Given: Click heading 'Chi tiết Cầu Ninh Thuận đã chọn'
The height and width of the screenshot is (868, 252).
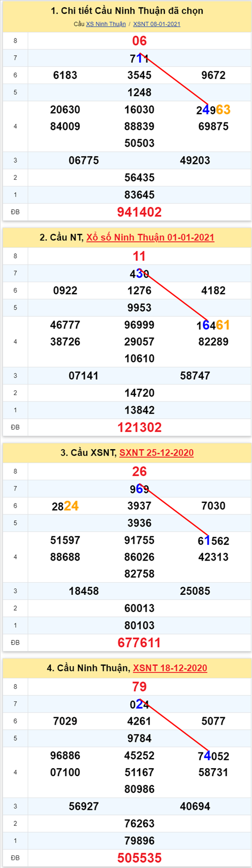Looking at the screenshot, I should (x=127, y=11).
